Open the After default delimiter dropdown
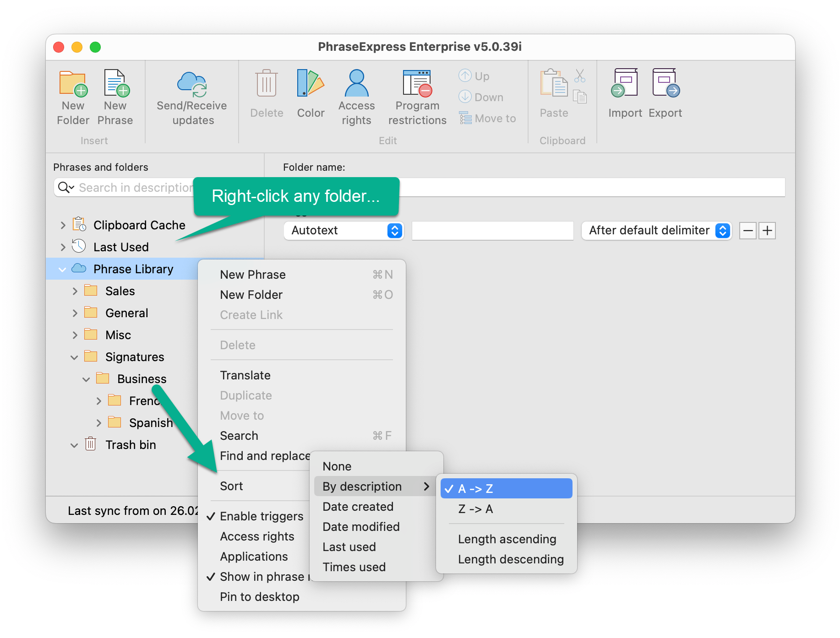 [x=657, y=230]
